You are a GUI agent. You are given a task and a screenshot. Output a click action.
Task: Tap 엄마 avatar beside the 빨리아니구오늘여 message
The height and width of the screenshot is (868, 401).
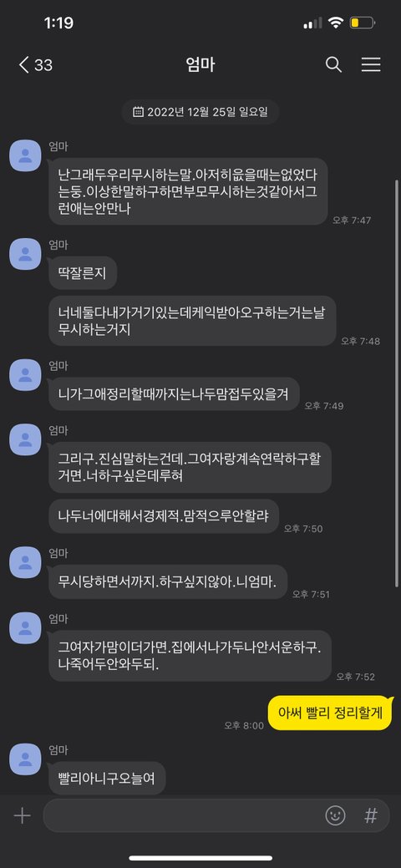pos(25,759)
